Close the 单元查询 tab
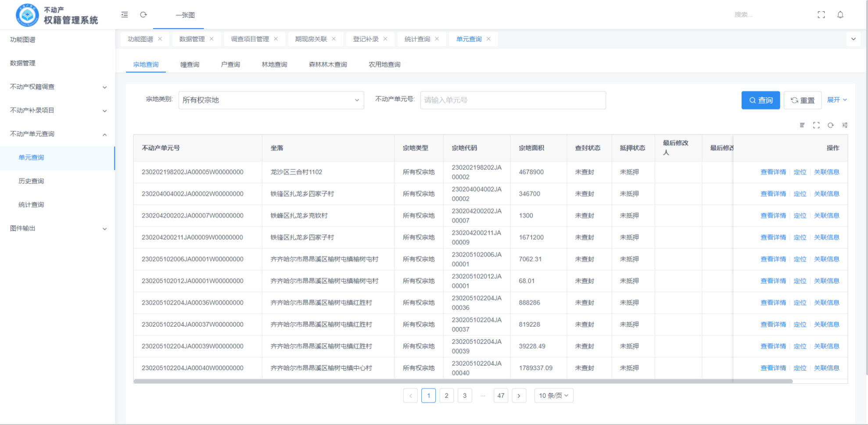 (x=488, y=39)
